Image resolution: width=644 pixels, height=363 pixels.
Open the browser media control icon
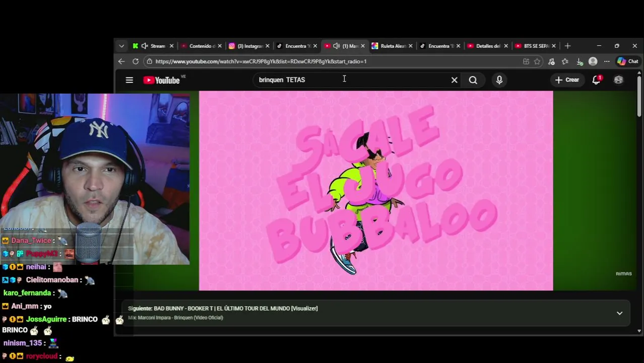[x=551, y=62]
